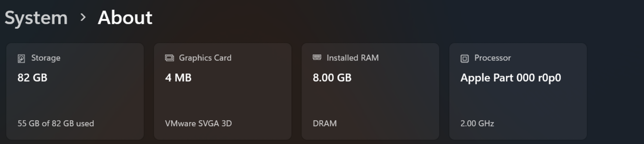Image resolution: width=644 pixels, height=144 pixels.
Task: Click the Processor label
Action: [492, 58]
